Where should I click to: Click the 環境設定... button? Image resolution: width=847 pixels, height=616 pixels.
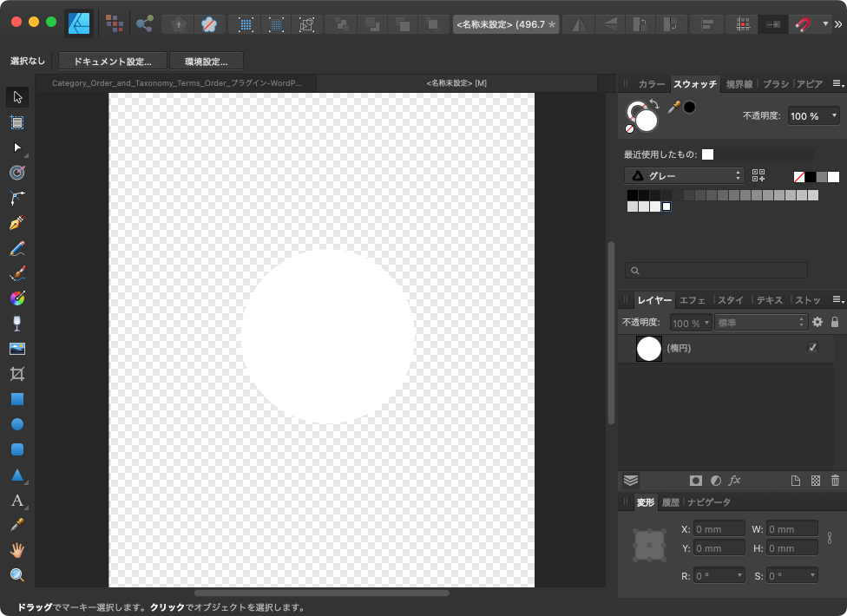coord(206,62)
